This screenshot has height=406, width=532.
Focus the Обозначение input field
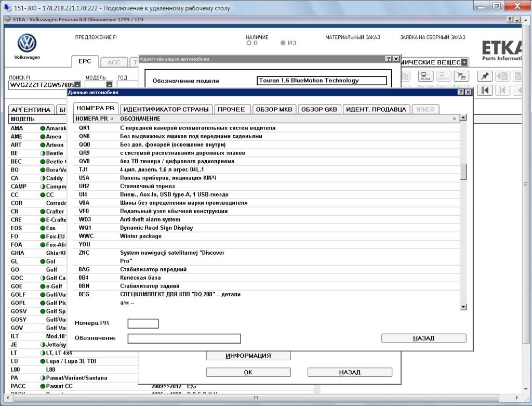tap(184, 338)
